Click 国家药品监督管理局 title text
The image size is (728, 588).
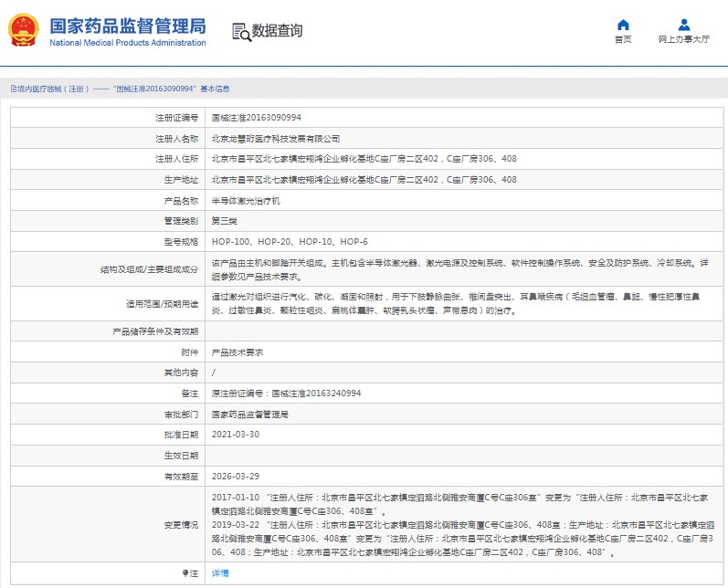pos(128,26)
